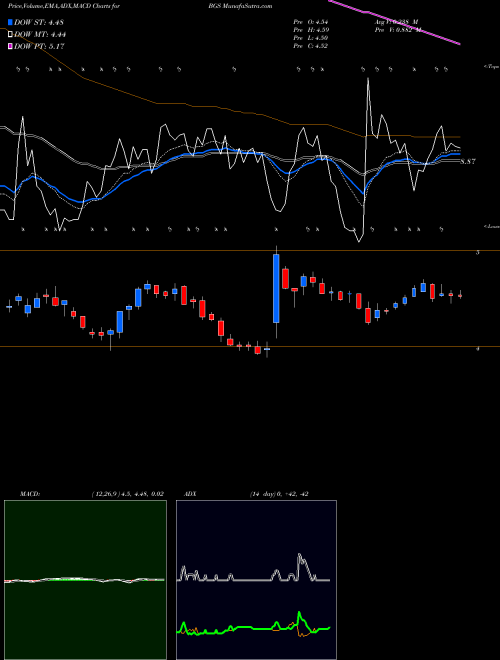Click the 'Price,Volume,EMA,ADX,MACD Charts for' heading

tap(64, 6)
